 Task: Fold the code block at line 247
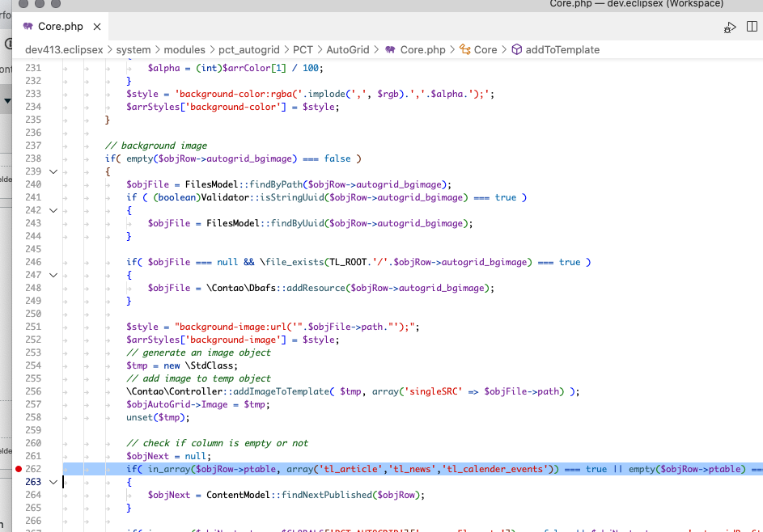tap(53, 275)
